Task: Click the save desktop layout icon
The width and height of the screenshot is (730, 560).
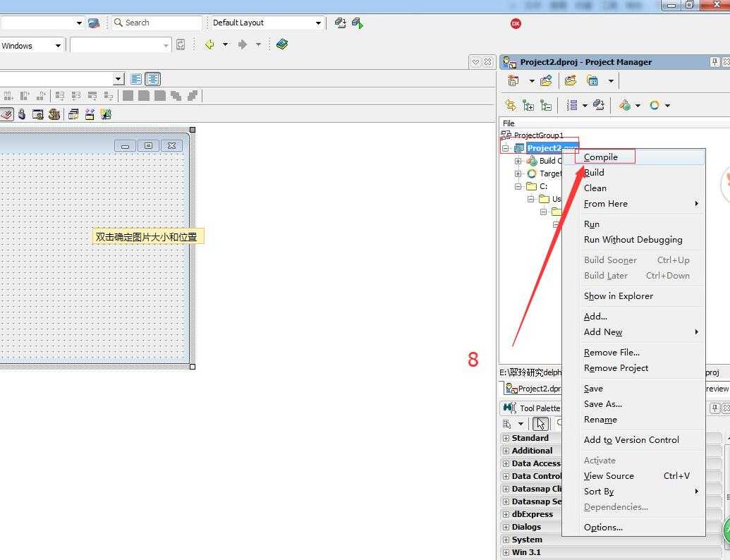Action: coord(341,23)
